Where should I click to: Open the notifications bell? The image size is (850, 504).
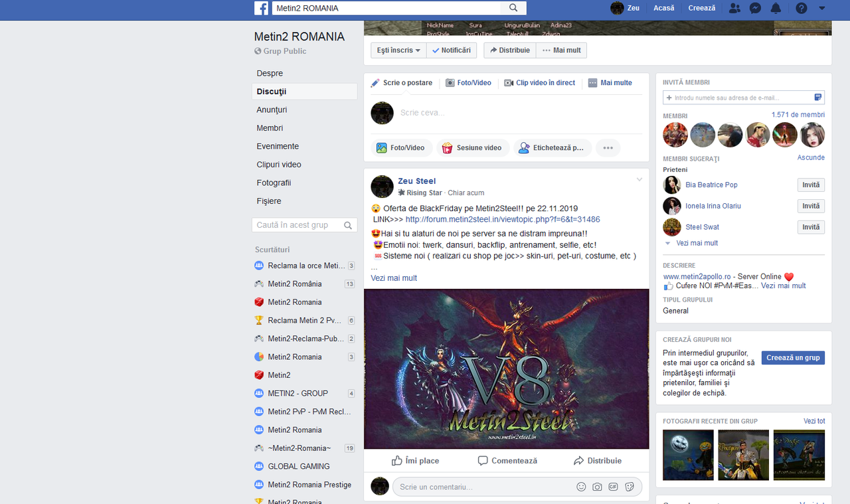pyautogui.click(x=777, y=8)
